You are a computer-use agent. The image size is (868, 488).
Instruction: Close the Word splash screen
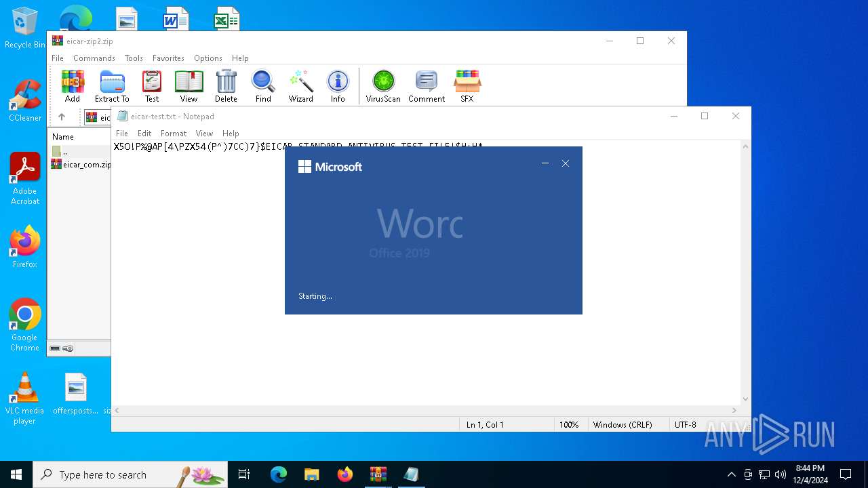pos(566,163)
